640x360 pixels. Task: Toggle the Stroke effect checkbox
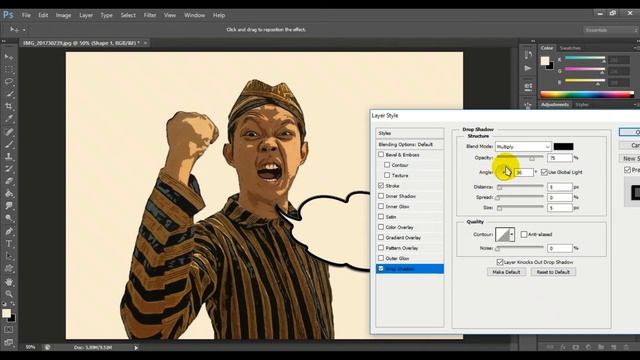pos(381,186)
